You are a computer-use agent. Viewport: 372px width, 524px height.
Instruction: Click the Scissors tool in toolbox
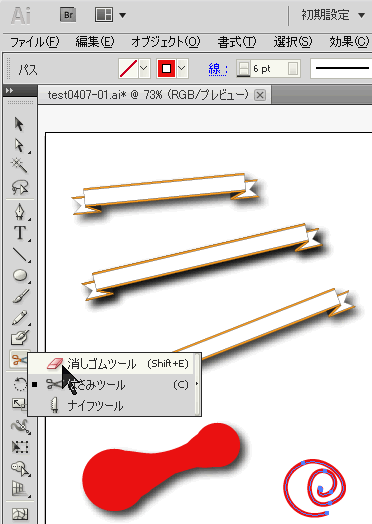(18, 360)
